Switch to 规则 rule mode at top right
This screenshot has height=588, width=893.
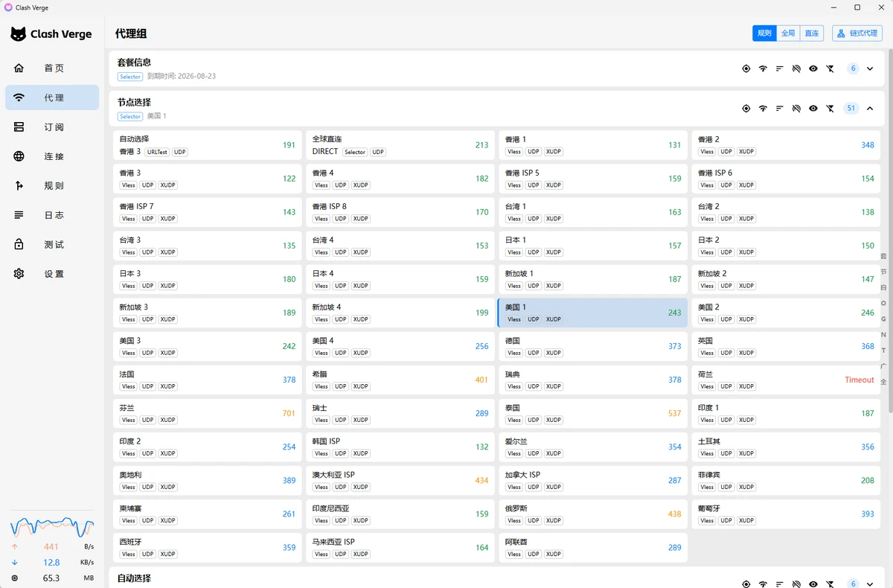tap(764, 33)
